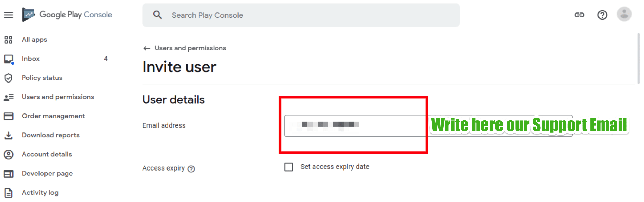The width and height of the screenshot is (644, 202).
Task: Click the search magnifier icon
Action: pyautogui.click(x=157, y=15)
